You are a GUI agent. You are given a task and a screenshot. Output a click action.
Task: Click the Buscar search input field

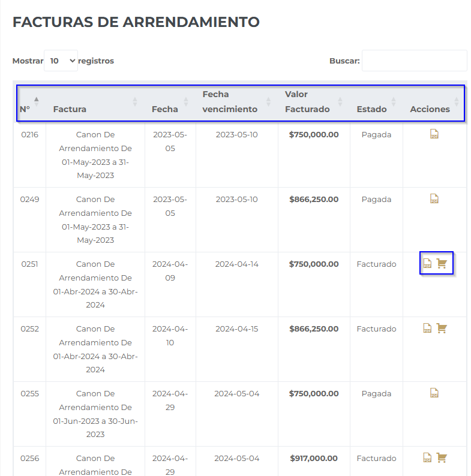tap(414, 61)
